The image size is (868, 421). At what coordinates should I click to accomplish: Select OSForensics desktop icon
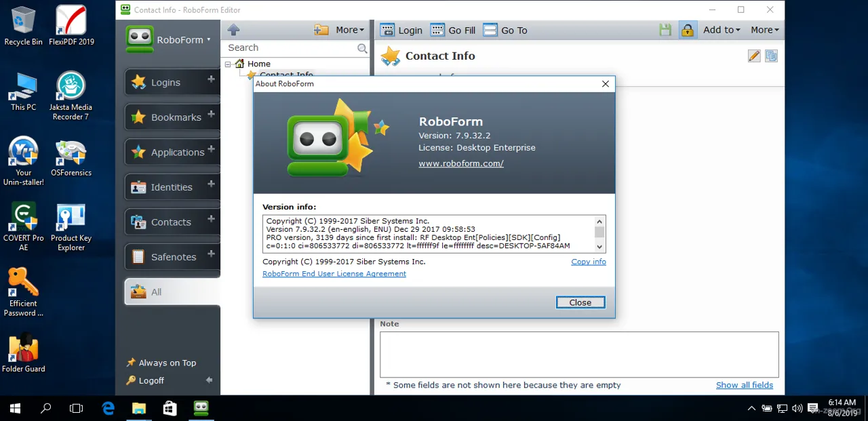[71, 159]
